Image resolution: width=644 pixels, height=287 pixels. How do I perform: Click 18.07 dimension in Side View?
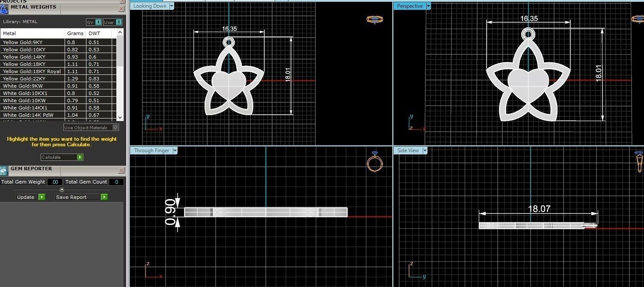[x=539, y=209]
